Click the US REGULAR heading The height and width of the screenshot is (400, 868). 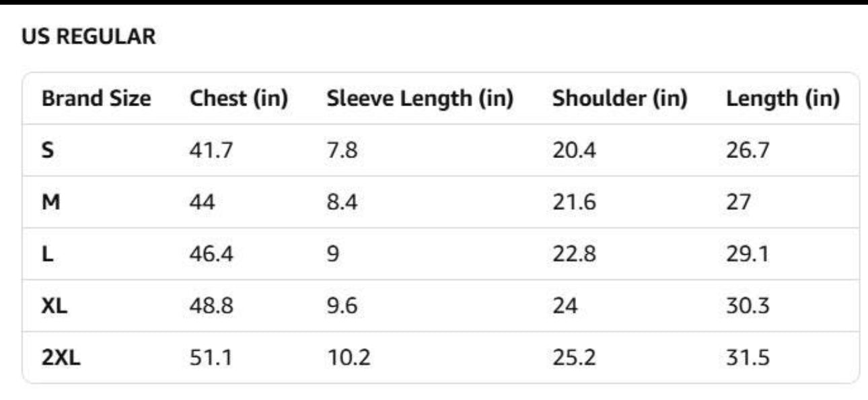point(89,37)
